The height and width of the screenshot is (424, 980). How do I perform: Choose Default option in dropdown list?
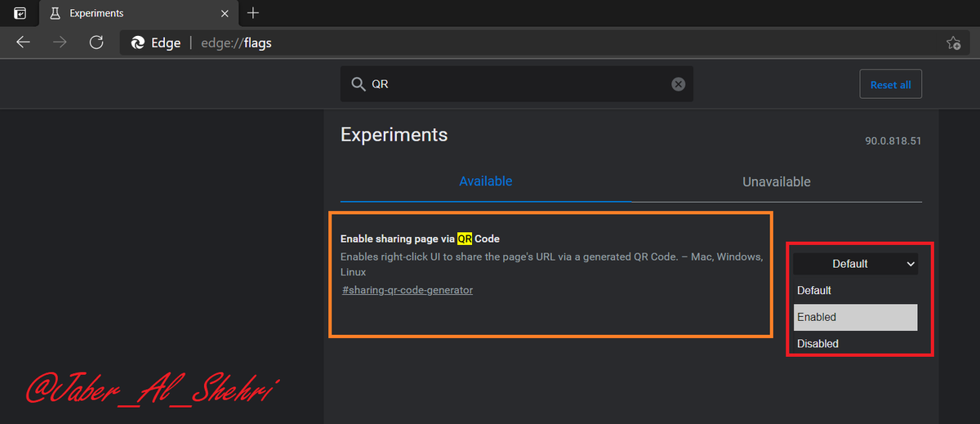tap(856, 290)
